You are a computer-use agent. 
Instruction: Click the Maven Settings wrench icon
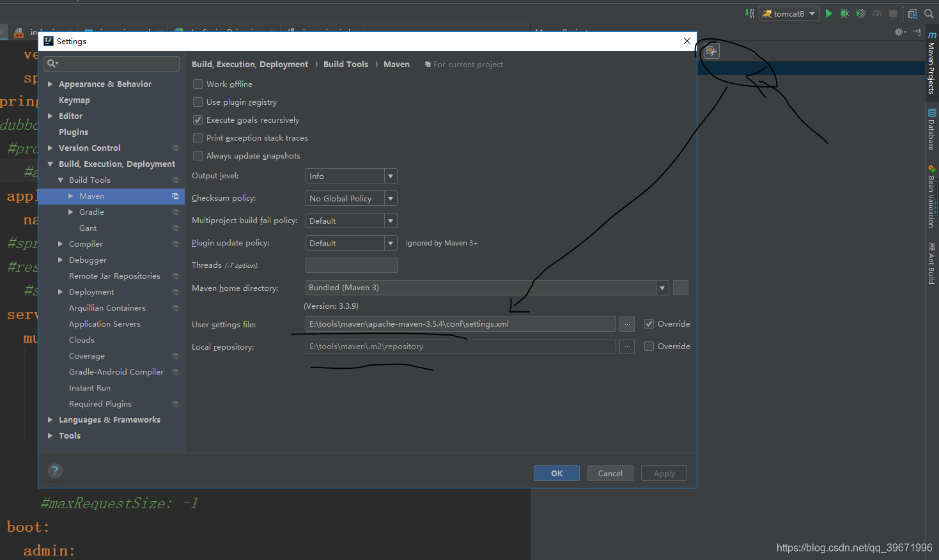coord(711,51)
